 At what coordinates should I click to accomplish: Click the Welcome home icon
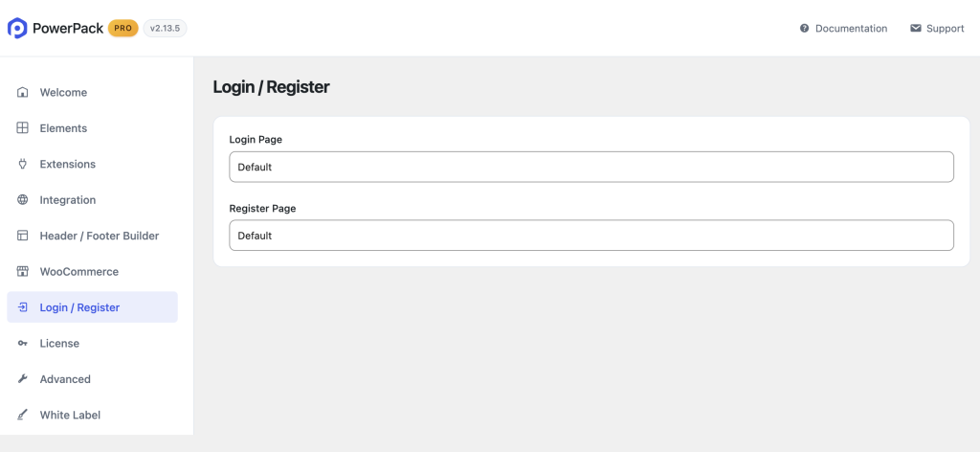coord(23,93)
